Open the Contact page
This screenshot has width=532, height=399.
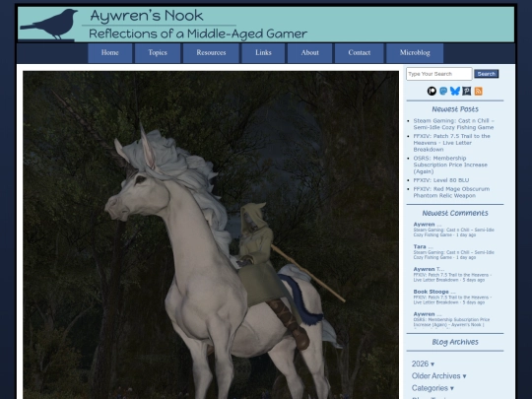click(x=360, y=53)
